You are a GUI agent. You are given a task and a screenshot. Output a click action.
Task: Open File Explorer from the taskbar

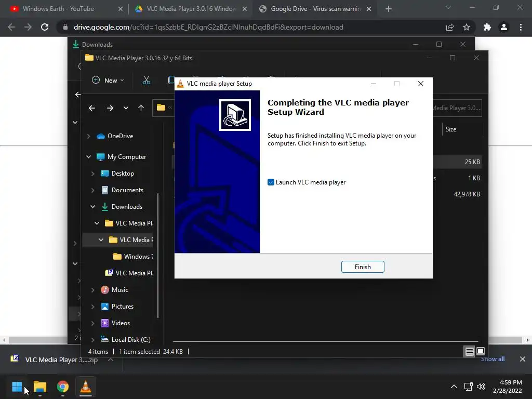coord(39,387)
